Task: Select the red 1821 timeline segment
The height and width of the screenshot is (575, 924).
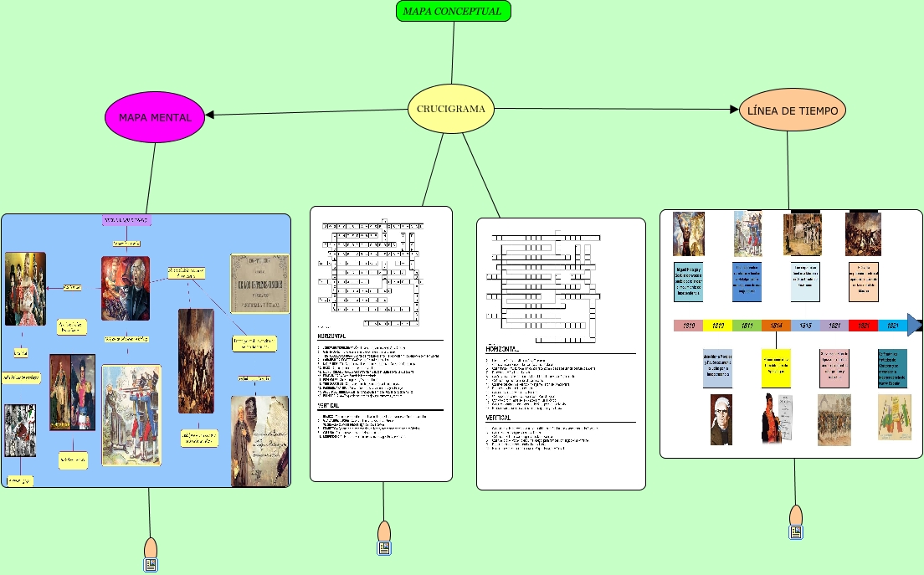Action: pyautogui.click(x=864, y=326)
